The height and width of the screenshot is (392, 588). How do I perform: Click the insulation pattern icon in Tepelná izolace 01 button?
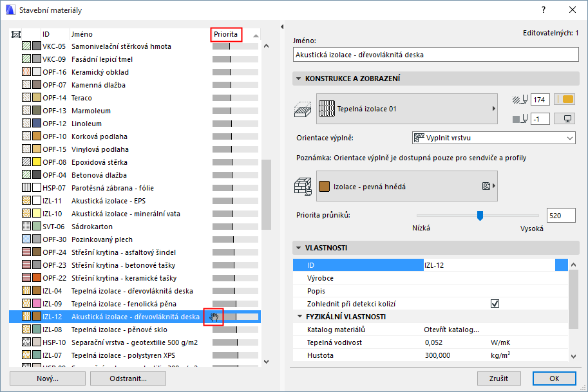[x=327, y=109]
